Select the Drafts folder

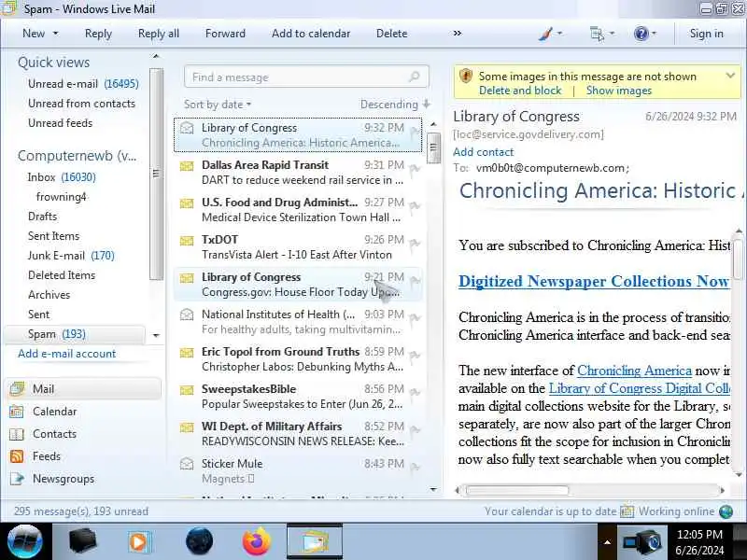pos(42,217)
